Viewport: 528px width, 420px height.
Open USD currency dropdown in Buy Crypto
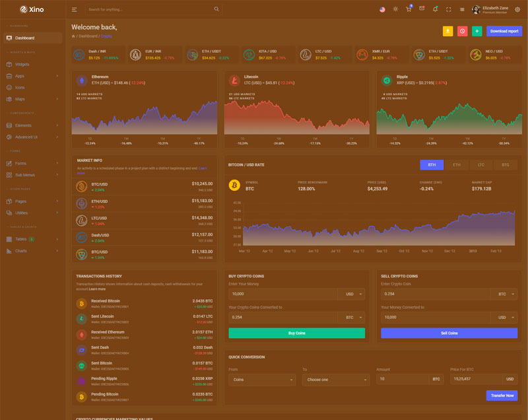point(351,294)
